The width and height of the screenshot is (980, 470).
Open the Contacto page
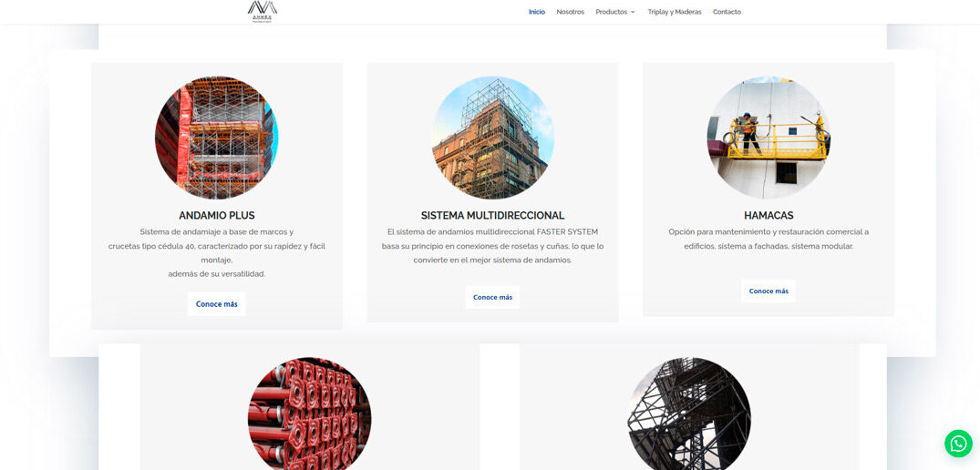click(x=727, y=12)
